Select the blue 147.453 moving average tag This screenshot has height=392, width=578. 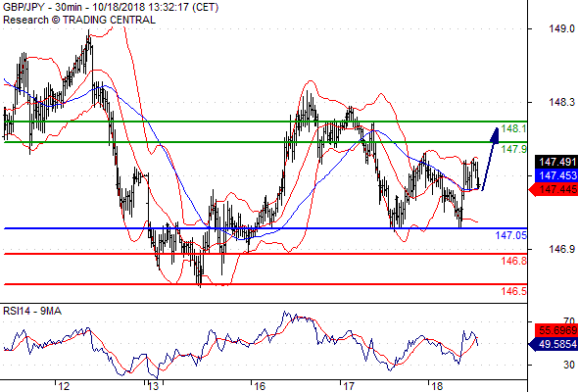[x=556, y=175]
